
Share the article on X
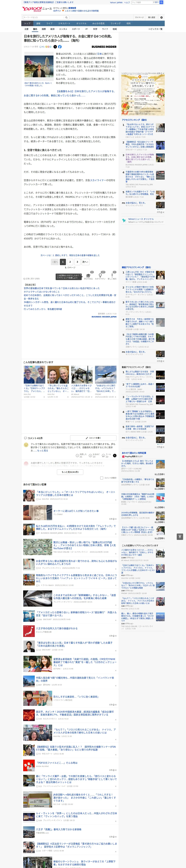coord(55,47)
